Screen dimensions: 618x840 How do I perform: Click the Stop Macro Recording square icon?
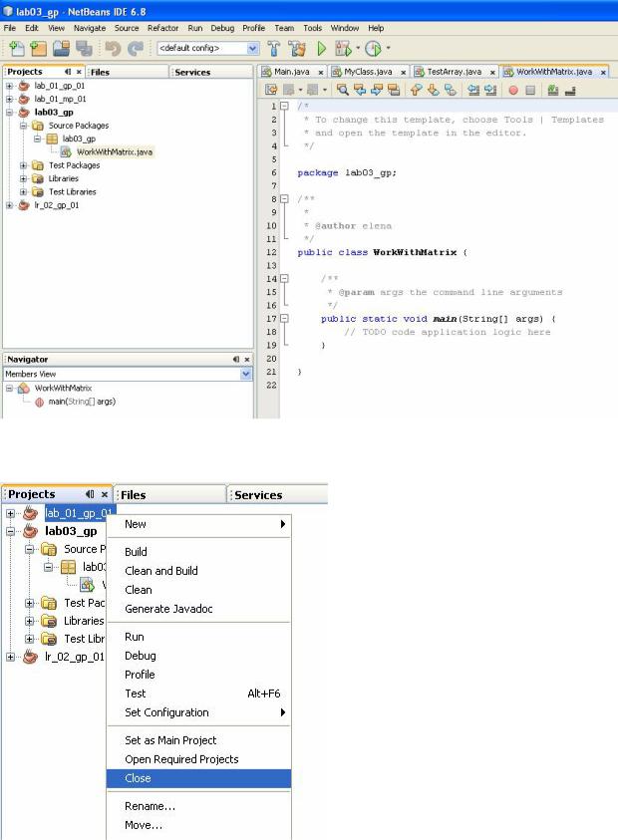[530, 90]
